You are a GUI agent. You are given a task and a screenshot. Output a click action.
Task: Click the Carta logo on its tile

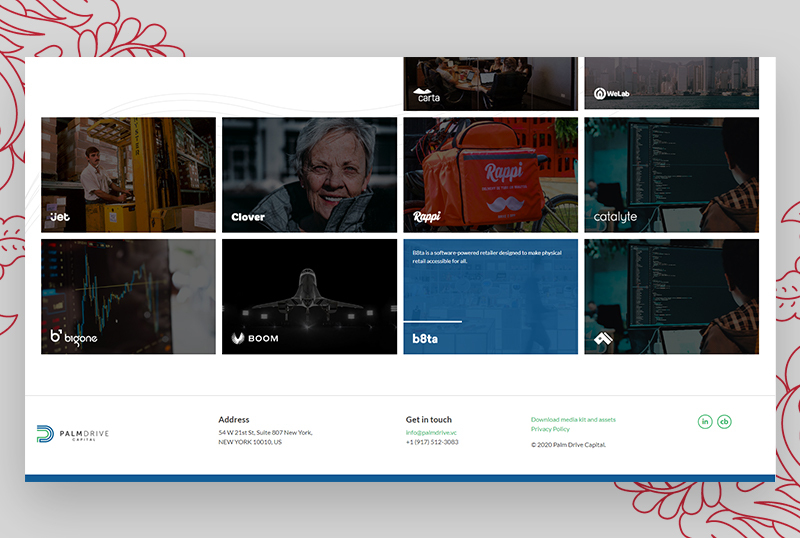coord(427,96)
